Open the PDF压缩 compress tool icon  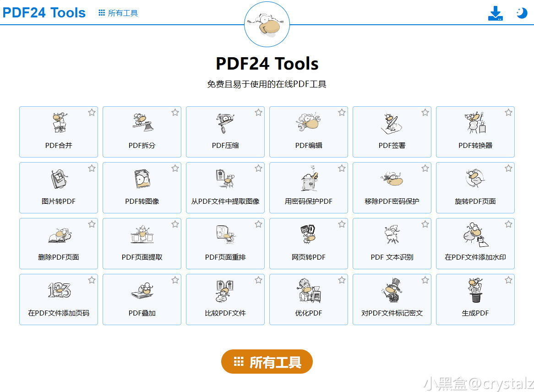point(225,123)
